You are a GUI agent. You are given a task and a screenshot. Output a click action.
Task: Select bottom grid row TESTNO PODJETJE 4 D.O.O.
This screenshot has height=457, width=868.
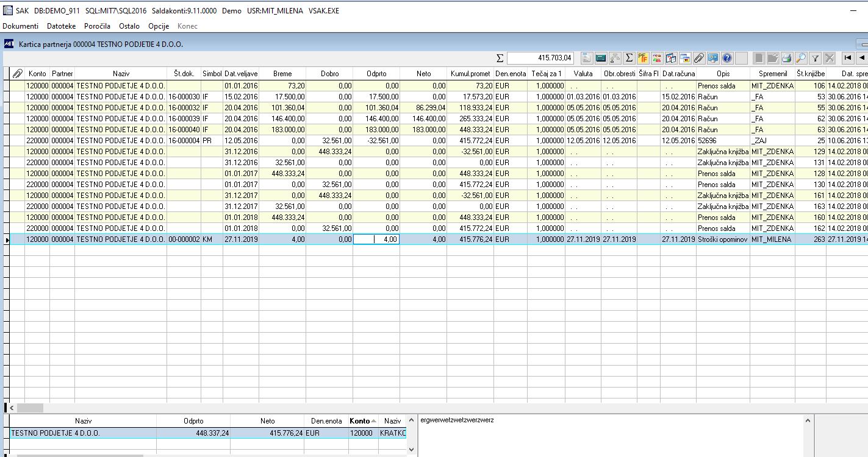pyautogui.click(x=207, y=433)
